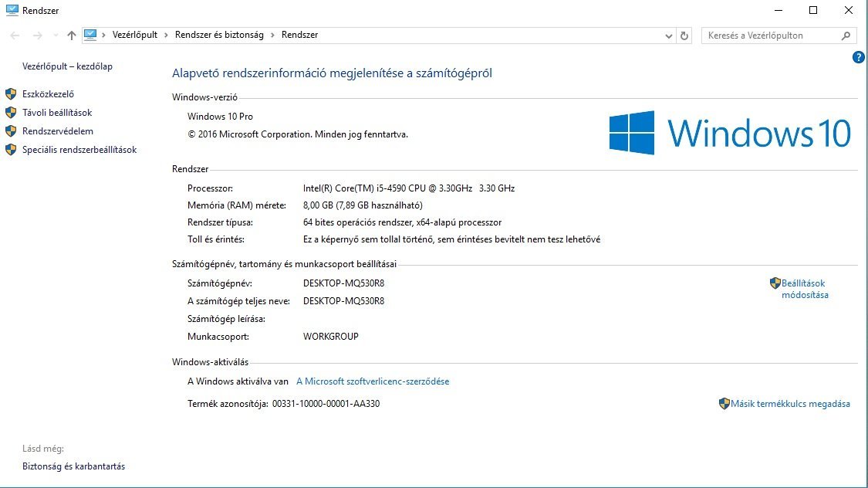Click Beállítások módosítása link
The height and width of the screenshot is (488, 868).
point(805,289)
